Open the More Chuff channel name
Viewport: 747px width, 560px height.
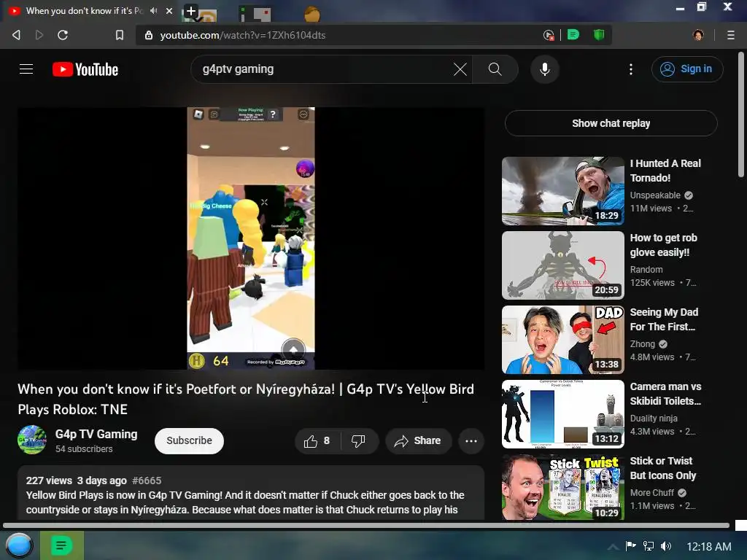coord(651,492)
